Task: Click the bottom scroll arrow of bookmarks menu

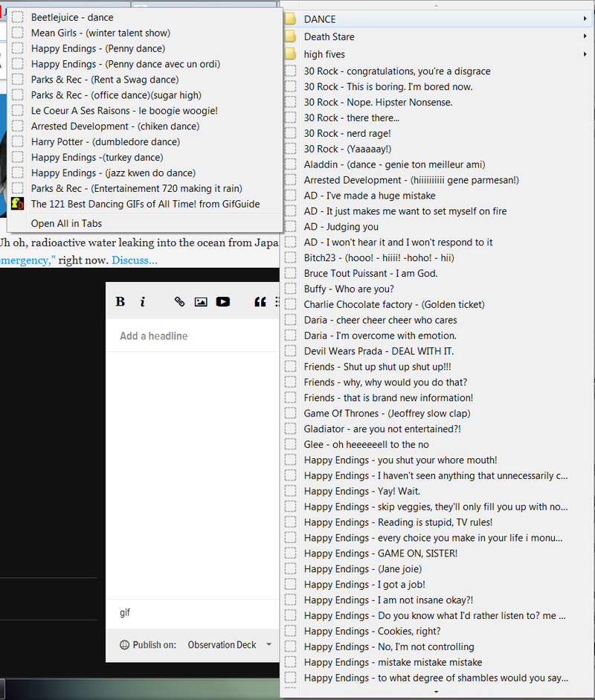Action: tap(436, 692)
